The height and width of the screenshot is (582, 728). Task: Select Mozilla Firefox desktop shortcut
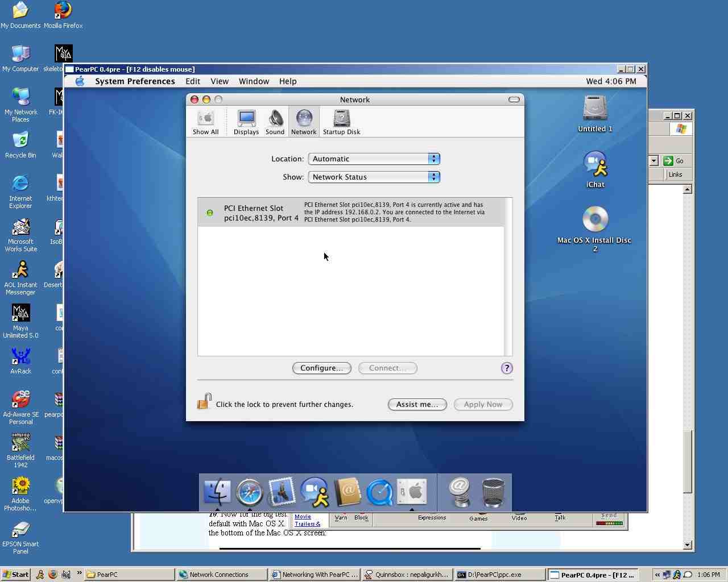pos(63,15)
